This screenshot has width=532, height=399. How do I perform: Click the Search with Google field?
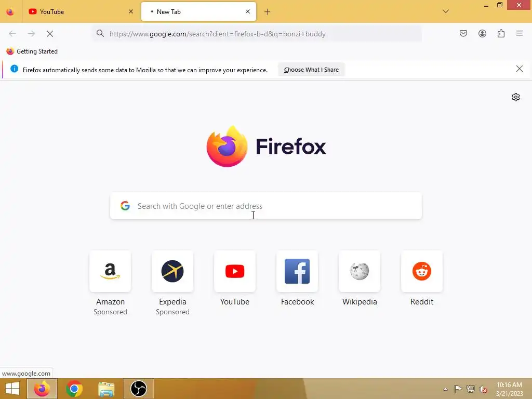[x=266, y=206]
